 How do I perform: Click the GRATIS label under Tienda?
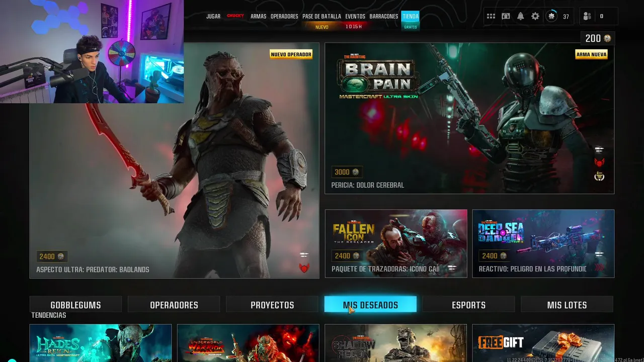tap(411, 27)
